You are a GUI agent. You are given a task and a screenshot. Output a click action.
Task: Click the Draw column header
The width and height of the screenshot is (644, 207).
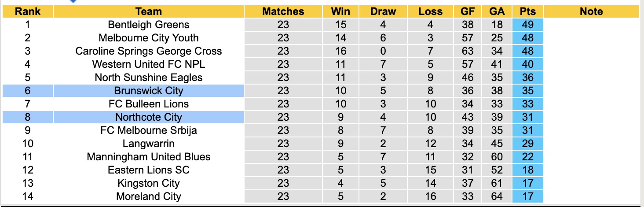click(x=383, y=11)
